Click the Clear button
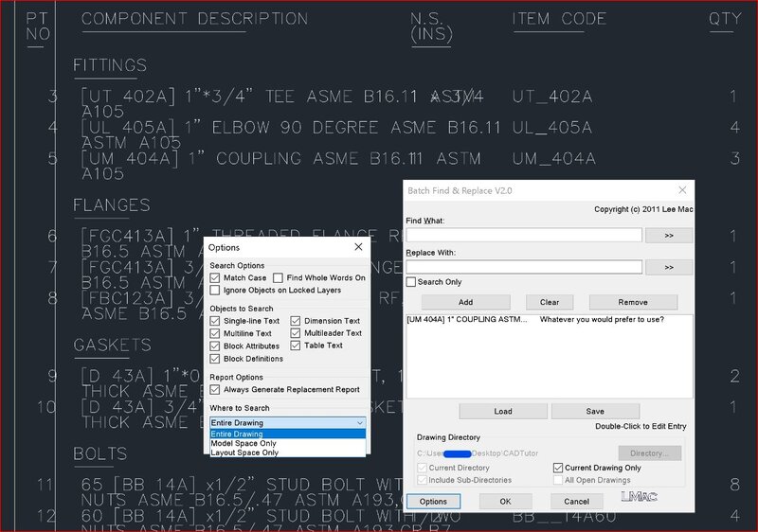Screen dimensions: 758x532 pyautogui.click(x=550, y=302)
